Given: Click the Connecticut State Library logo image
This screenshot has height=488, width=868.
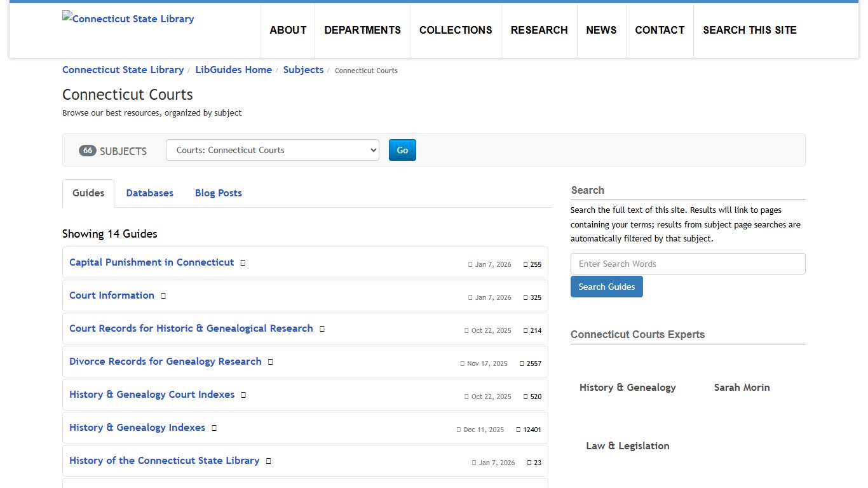Looking at the screenshot, I should (x=128, y=18).
